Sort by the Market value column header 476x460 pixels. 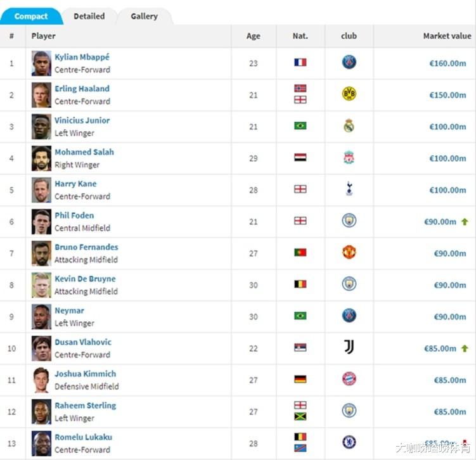[447, 36]
